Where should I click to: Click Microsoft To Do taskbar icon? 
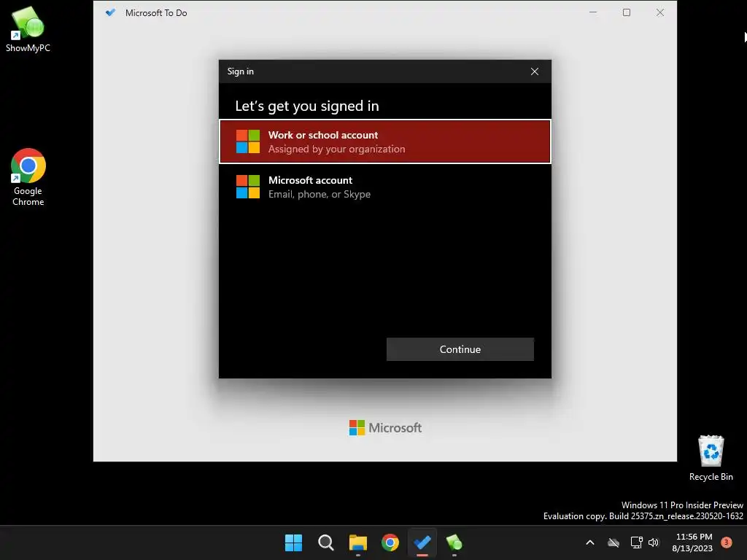pyautogui.click(x=422, y=542)
